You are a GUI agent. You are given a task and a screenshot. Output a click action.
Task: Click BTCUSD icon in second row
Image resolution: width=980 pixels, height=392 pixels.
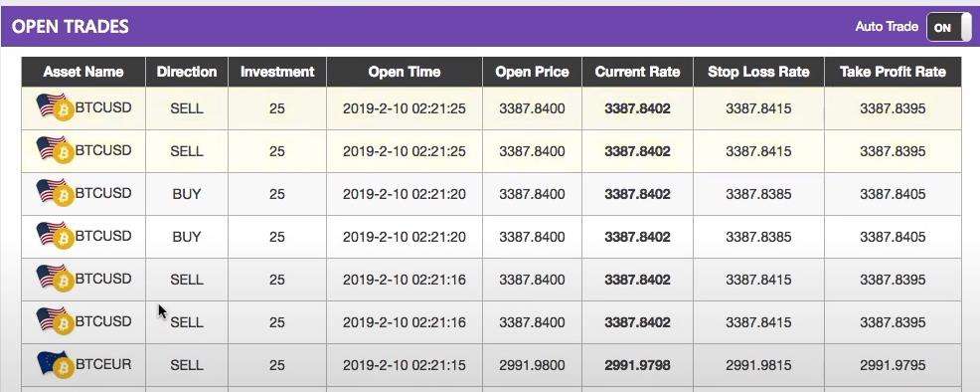[55, 150]
